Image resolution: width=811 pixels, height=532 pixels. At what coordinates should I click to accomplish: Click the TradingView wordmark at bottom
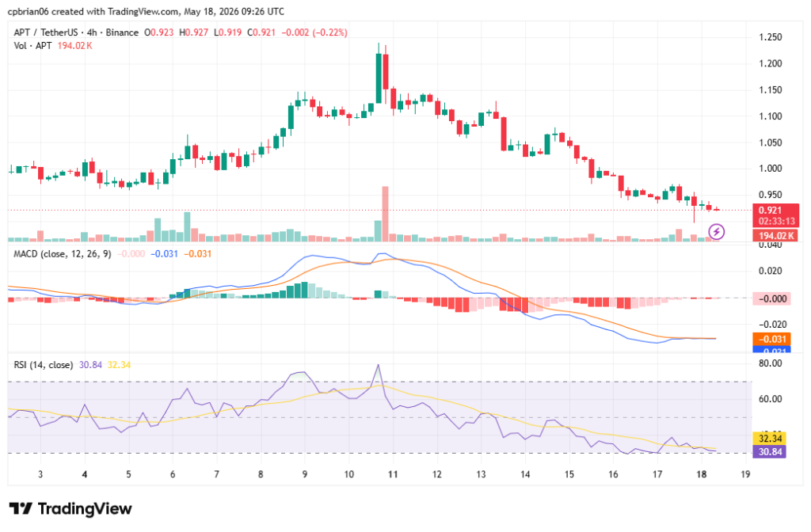click(85, 509)
